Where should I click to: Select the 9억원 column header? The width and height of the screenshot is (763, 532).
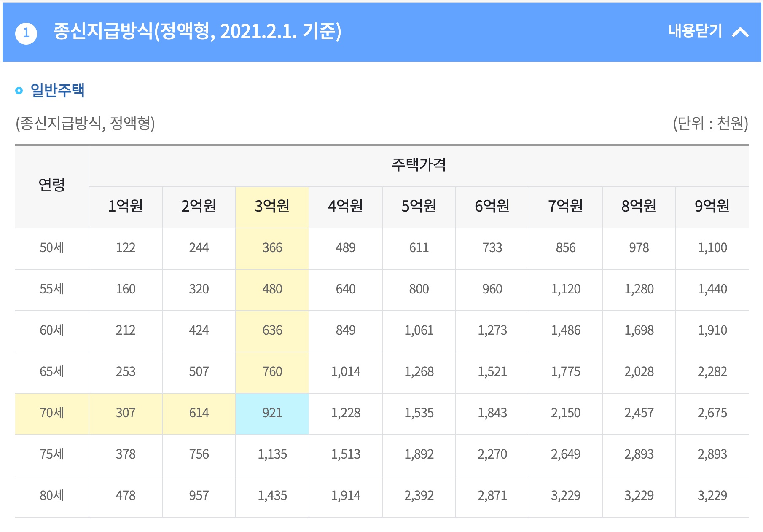tap(712, 206)
